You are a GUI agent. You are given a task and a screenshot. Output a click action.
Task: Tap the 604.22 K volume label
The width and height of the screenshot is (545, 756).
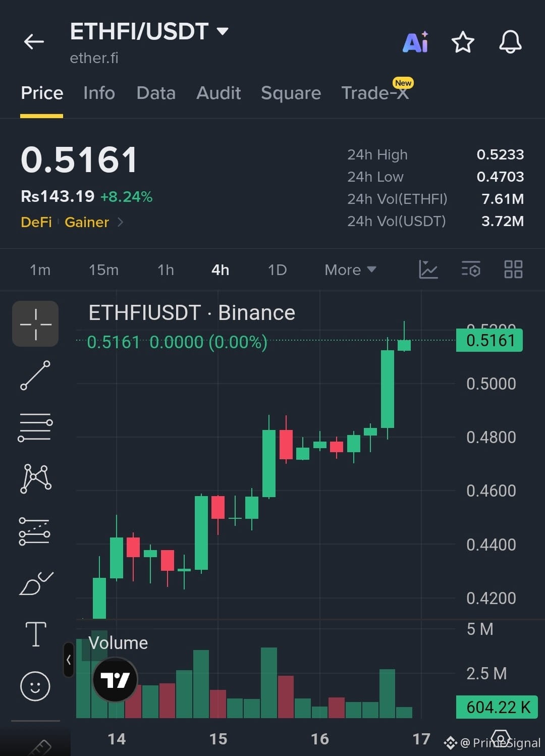click(497, 707)
